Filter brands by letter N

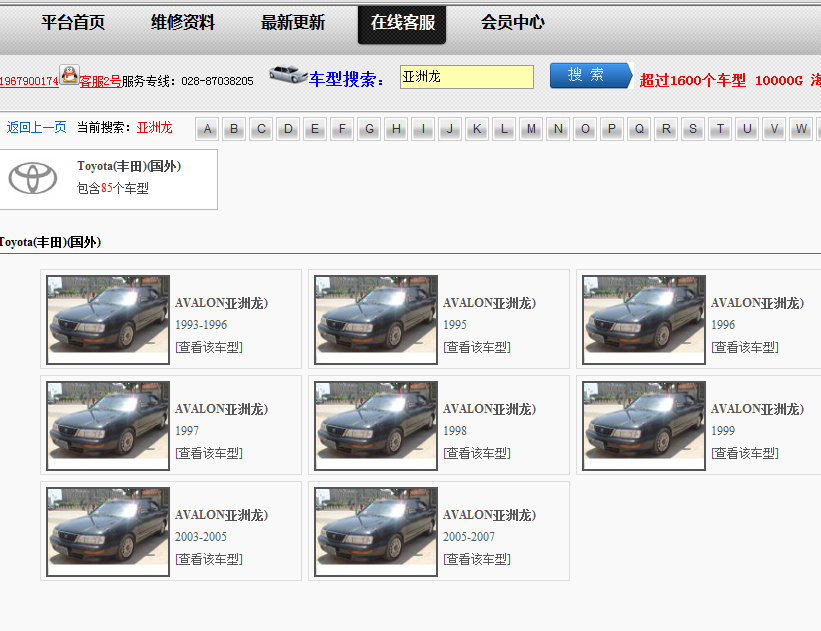(x=558, y=129)
